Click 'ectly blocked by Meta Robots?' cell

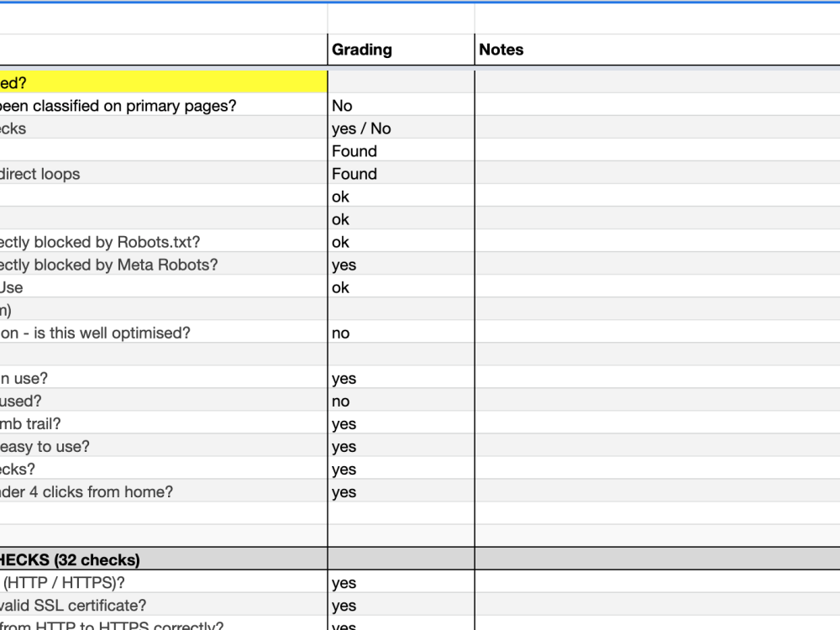pos(164,265)
